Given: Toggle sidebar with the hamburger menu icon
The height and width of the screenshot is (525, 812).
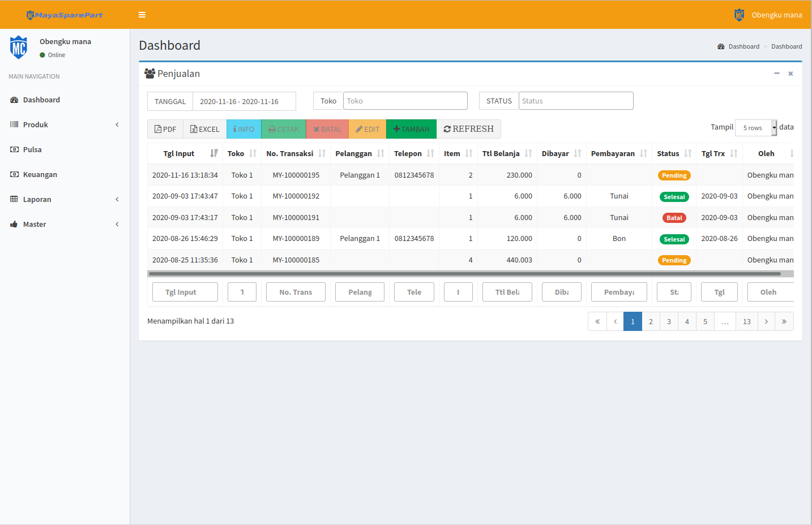Looking at the screenshot, I should [x=142, y=15].
